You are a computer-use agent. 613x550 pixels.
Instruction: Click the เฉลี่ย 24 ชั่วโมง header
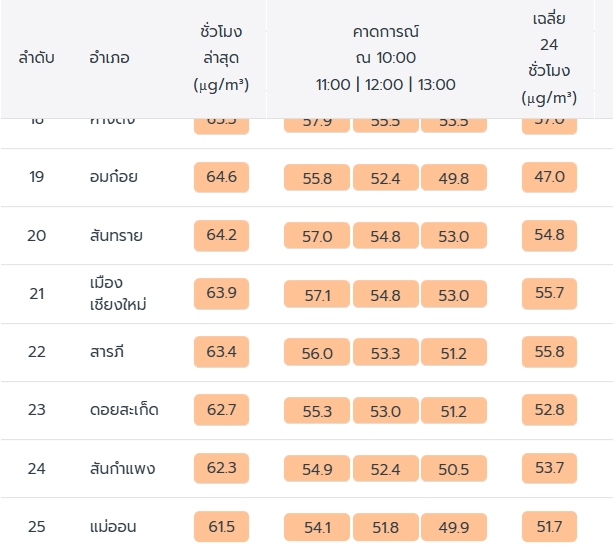click(549, 58)
